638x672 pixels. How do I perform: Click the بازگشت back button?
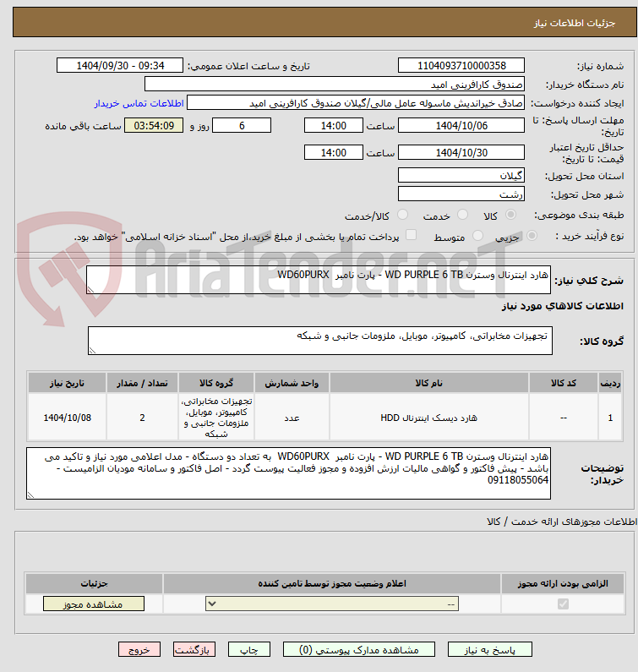194,650
